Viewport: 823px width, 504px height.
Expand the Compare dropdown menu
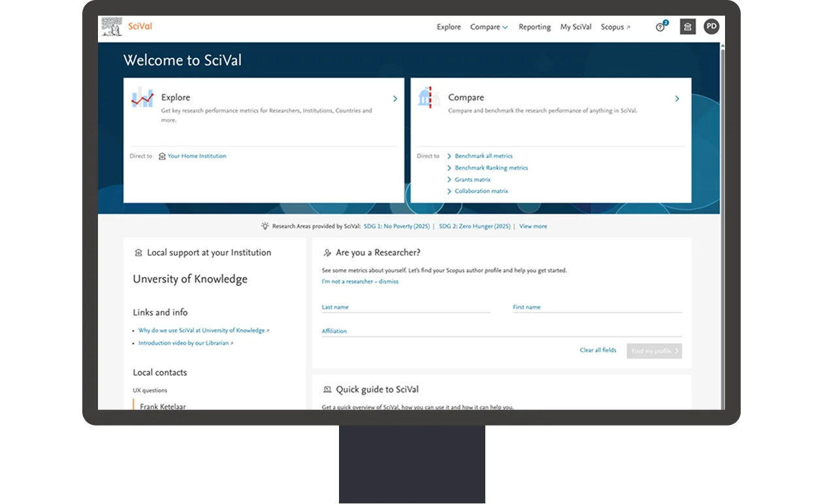point(489,27)
